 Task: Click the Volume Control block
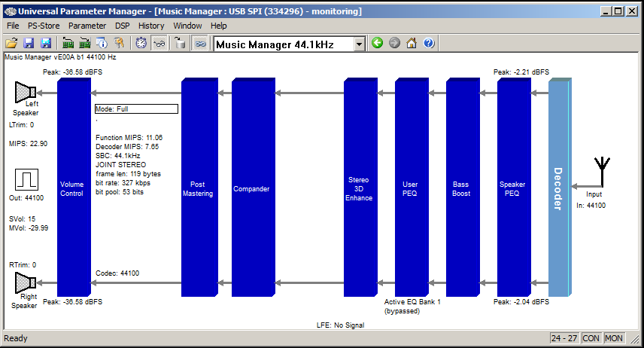pos(72,188)
